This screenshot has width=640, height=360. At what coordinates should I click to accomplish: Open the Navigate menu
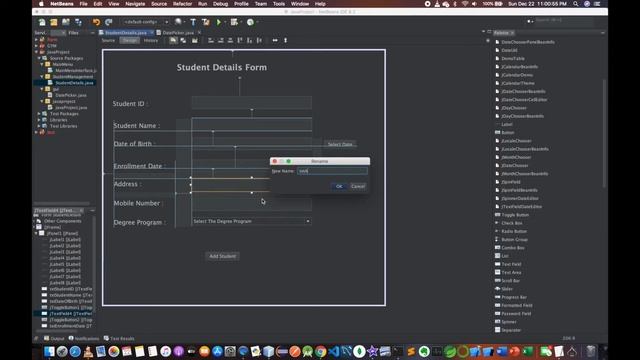pyautogui.click(x=135, y=4)
